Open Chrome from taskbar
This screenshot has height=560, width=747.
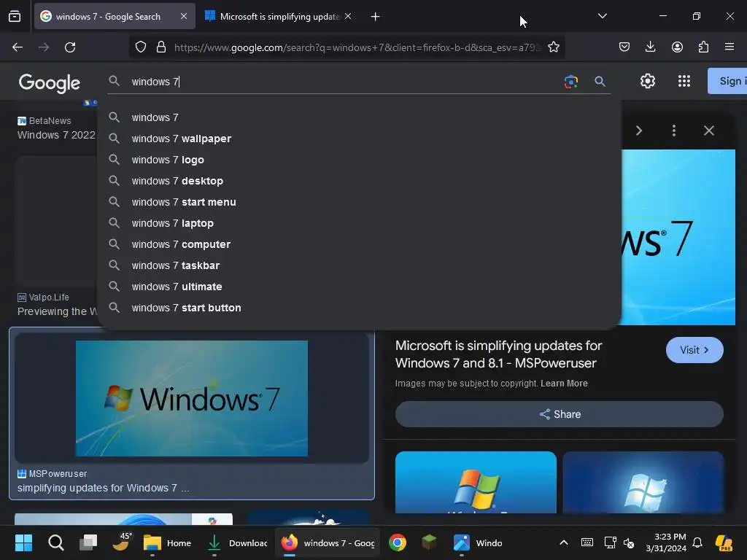point(398,542)
